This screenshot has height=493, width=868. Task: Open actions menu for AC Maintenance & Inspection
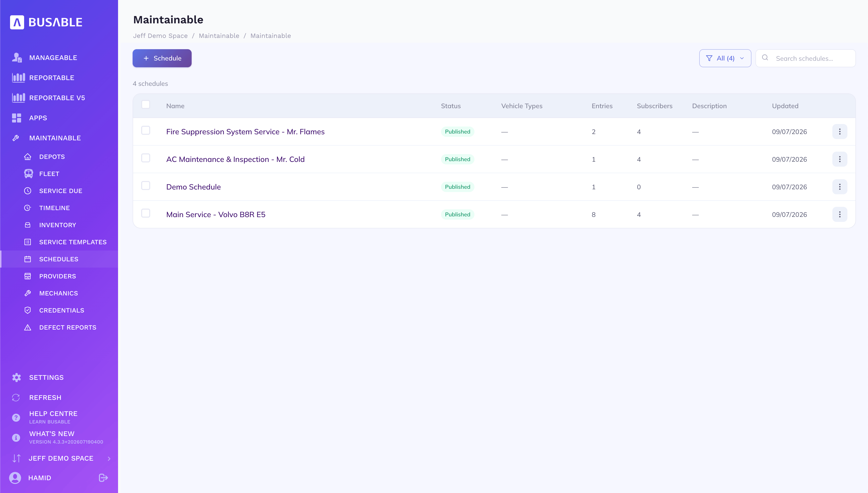[840, 159]
